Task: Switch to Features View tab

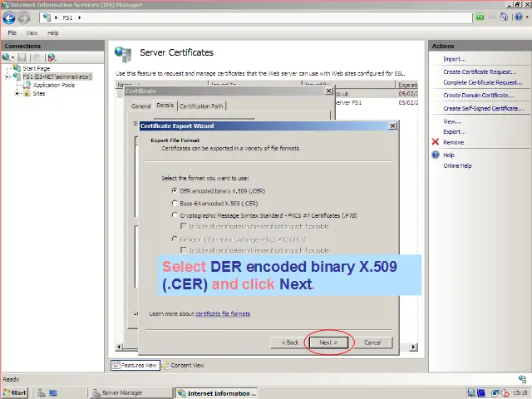Action: pos(135,365)
